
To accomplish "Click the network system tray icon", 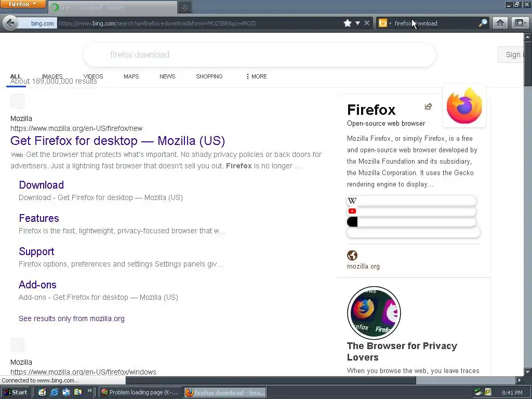I will pos(478,392).
